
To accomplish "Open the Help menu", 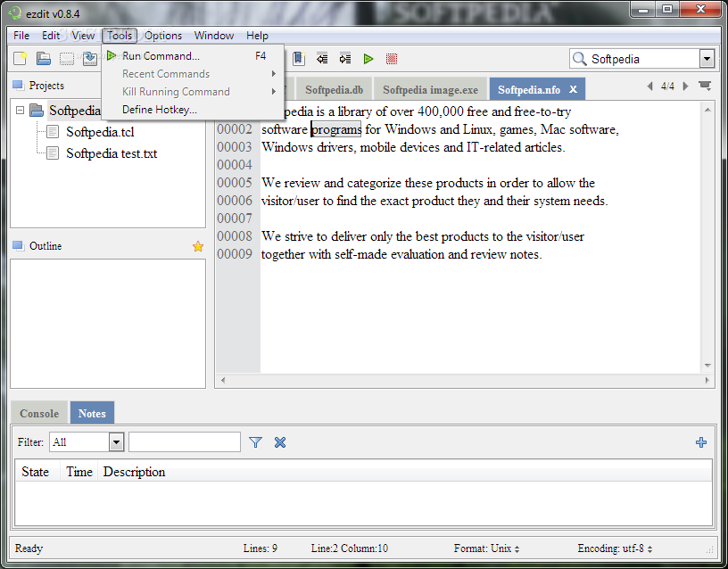I will pyautogui.click(x=257, y=36).
